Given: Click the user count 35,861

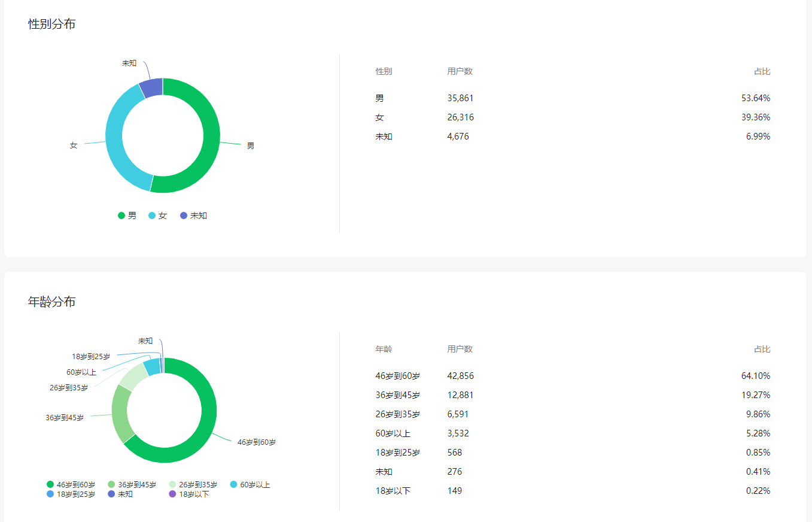Looking at the screenshot, I should [x=460, y=98].
